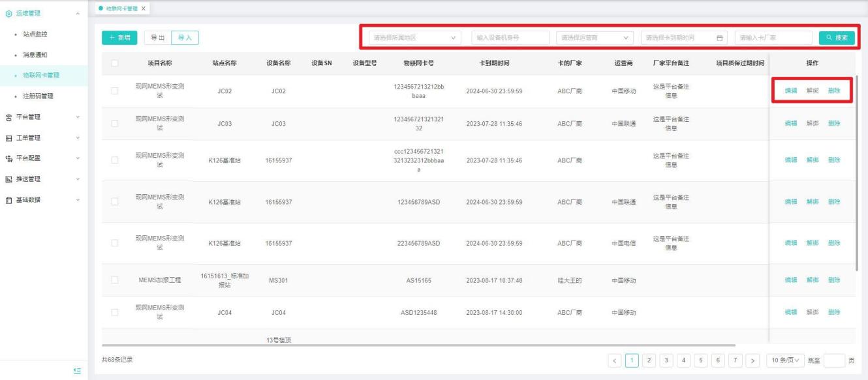
Task: Select the checkbox for the MEMS加报工程 row
Action: [114, 280]
